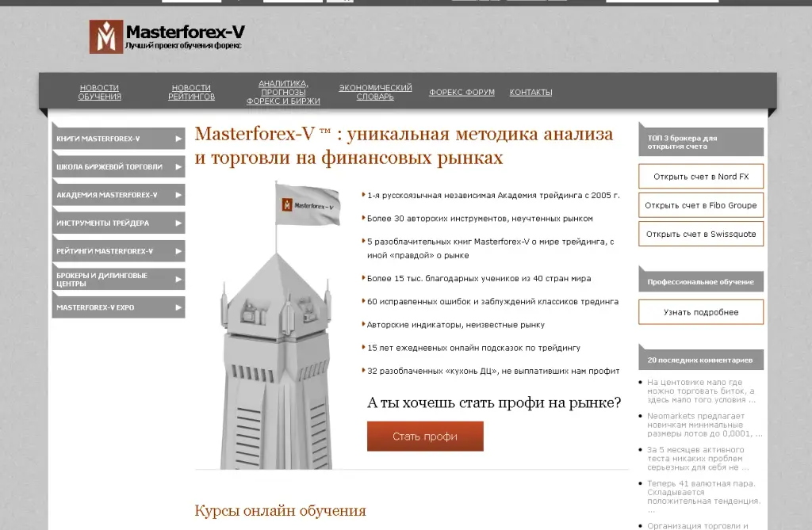Click the tagline Лучший проект обучения форекс
The image size is (812, 530).
coord(183,45)
